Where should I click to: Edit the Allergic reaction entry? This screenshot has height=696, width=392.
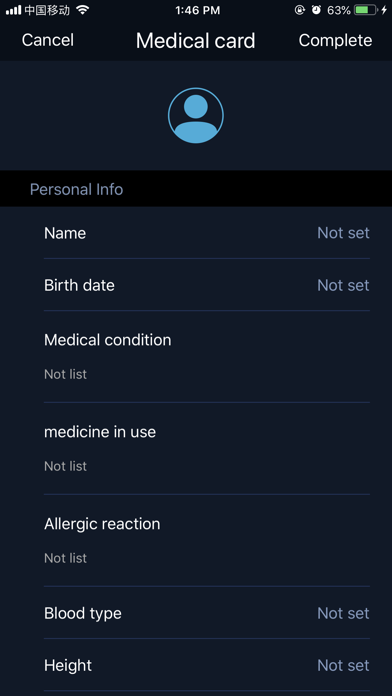206,541
